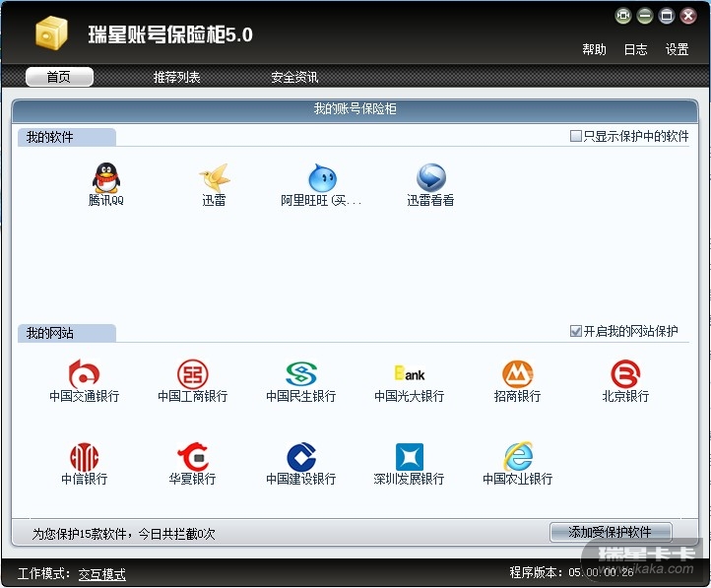Click the 中国农业银行 IE icon
The width and height of the screenshot is (711, 588).
point(518,456)
